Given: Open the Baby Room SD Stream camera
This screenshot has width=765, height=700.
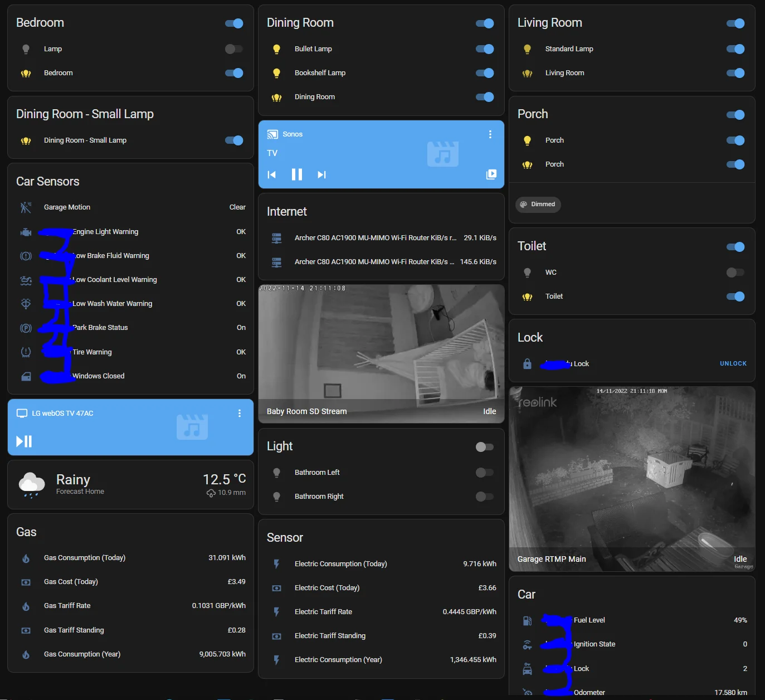Looking at the screenshot, I should pyautogui.click(x=381, y=354).
